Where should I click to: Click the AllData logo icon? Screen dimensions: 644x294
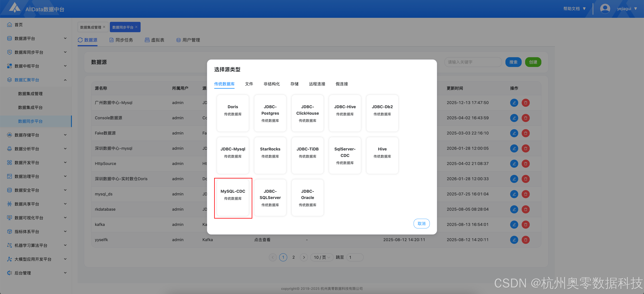point(15,8)
